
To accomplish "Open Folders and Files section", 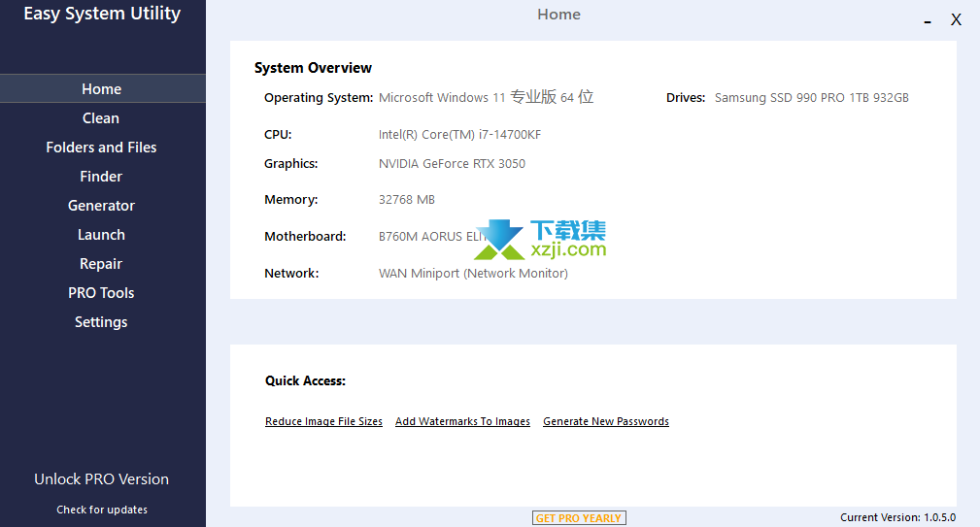I will point(101,148).
